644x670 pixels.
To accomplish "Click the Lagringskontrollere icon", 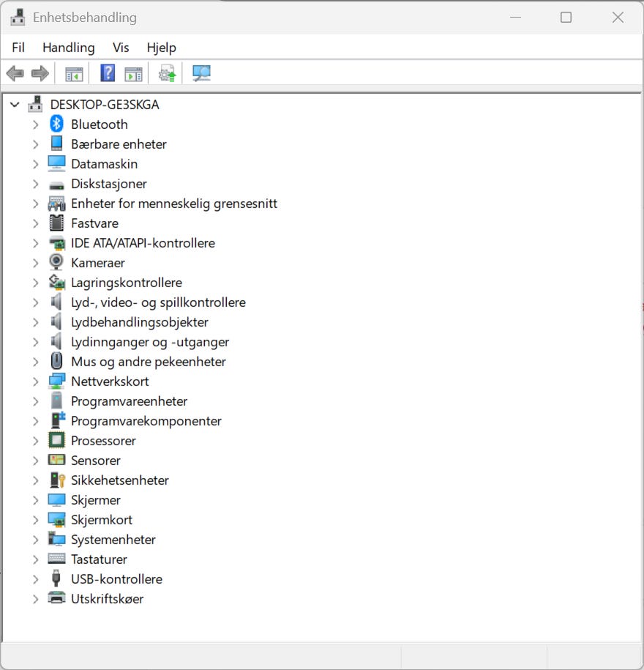I will [x=56, y=282].
